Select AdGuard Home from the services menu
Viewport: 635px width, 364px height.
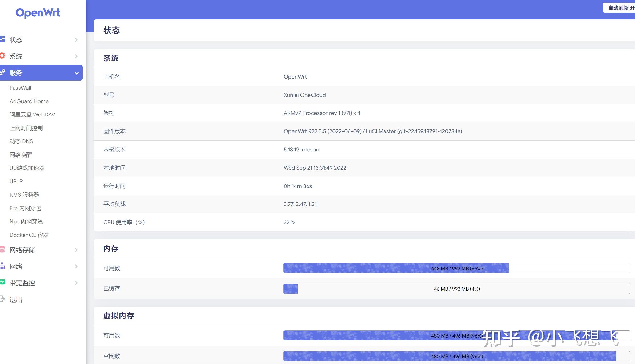[29, 101]
